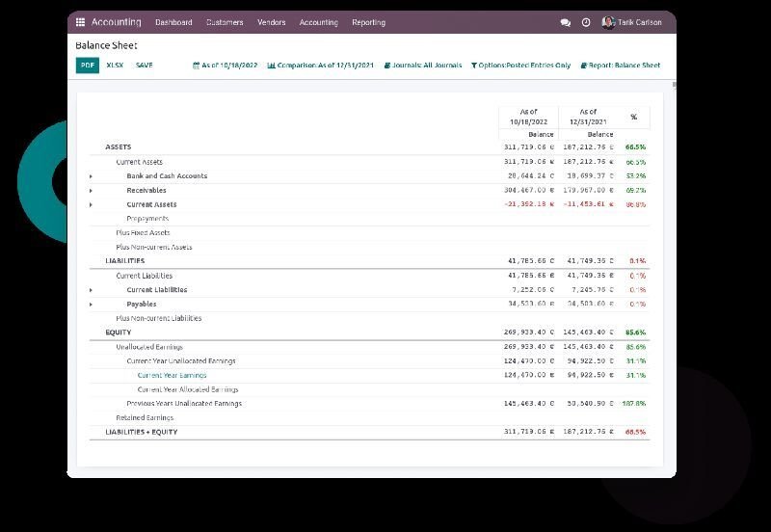Expand the Payables row arrow
The height and width of the screenshot is (532, 771).
pos(92,305)
